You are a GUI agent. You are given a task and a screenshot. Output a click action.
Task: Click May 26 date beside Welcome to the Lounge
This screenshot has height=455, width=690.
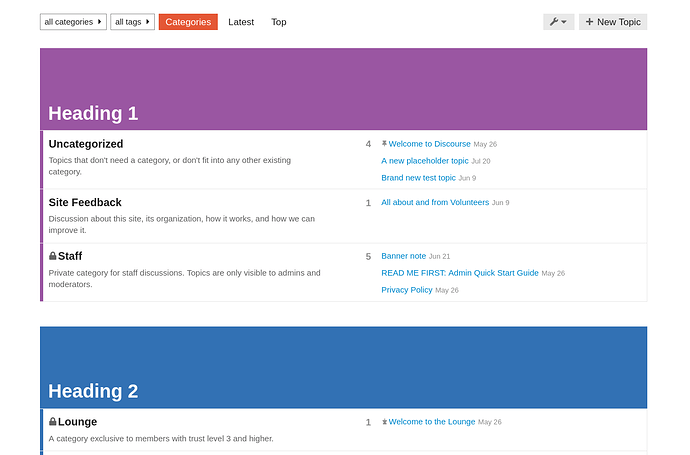(489, 422)
